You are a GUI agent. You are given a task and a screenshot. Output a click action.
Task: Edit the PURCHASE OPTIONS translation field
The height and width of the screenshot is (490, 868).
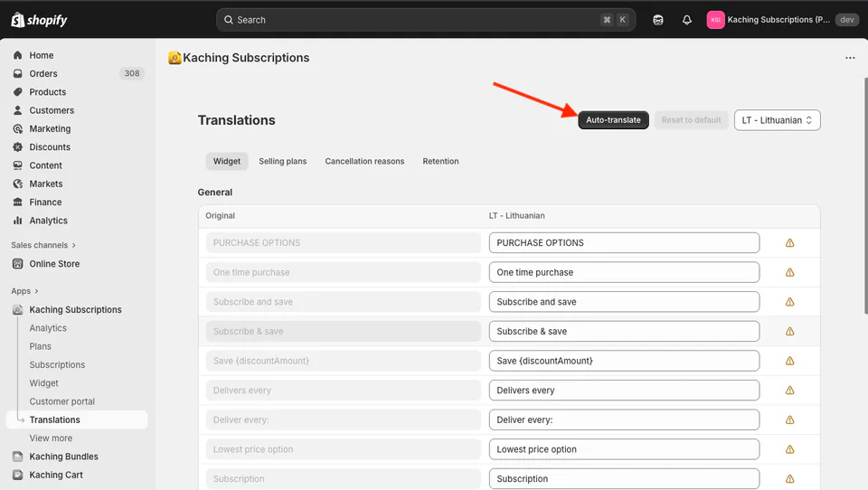[624, 242]
